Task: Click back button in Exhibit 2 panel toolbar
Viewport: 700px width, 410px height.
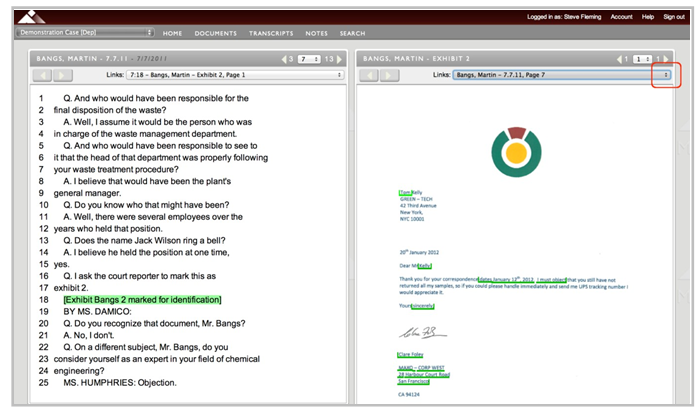Action: [x=370, y=75]
